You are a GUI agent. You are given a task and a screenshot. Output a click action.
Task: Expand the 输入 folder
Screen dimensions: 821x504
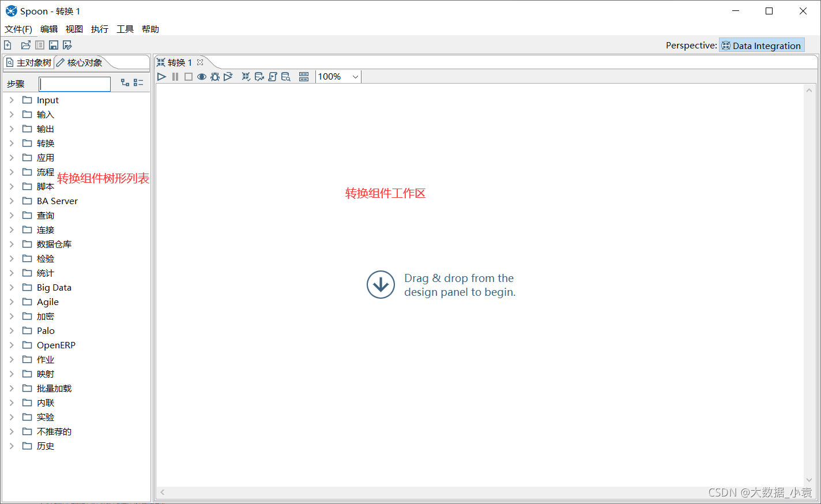(x=12, y=115)
